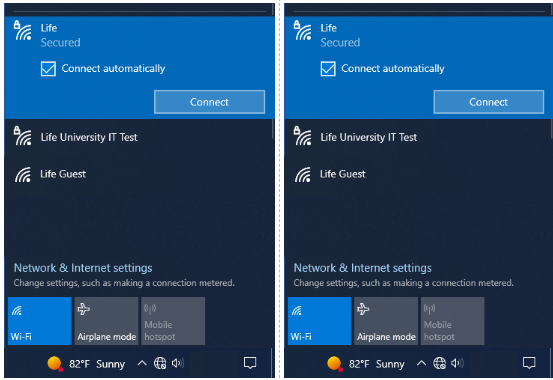
Task: Enable Airplane mode tile in left panel
Action: pos(107,321)
